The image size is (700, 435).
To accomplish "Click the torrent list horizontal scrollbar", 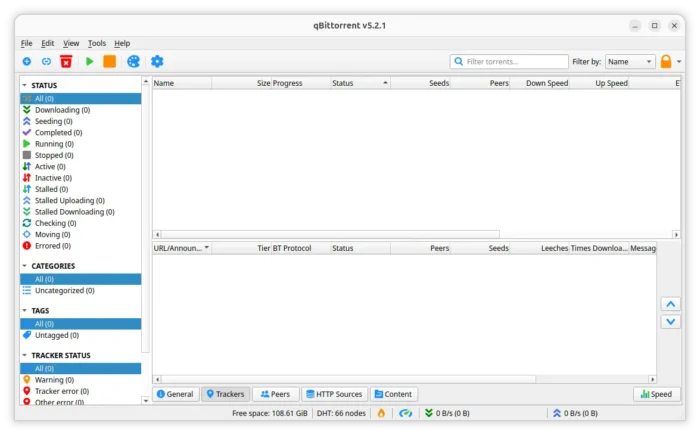I will point(331,234).
